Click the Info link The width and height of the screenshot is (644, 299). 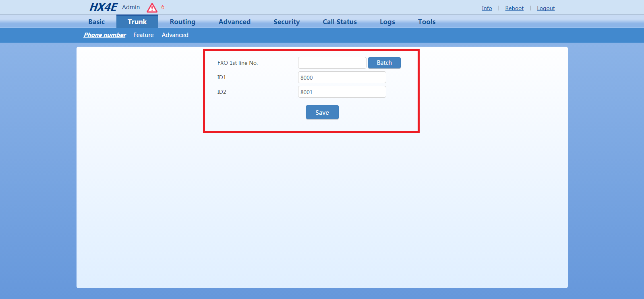487,8
